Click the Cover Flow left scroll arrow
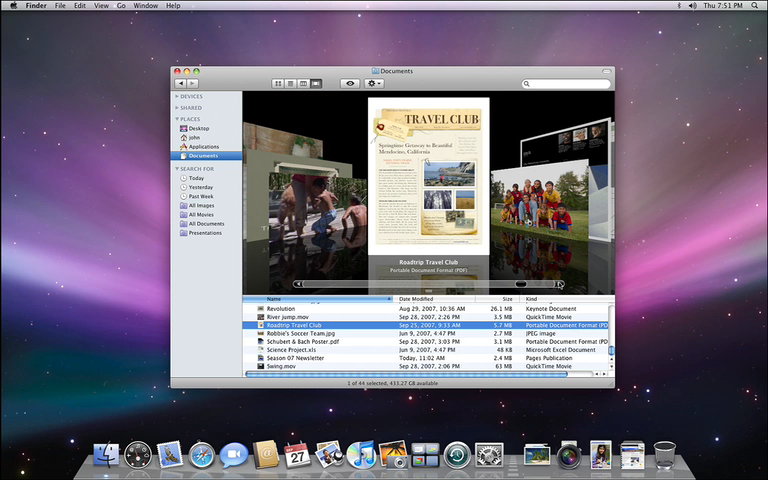Screen dimensions: 768x480 (x=298, y=284)
